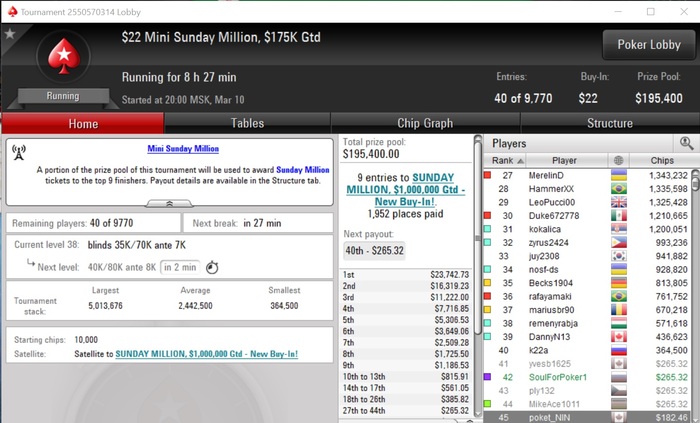The image size is (700, 423).
Task: Sort players by country globe column
Action: coord(618,160)
